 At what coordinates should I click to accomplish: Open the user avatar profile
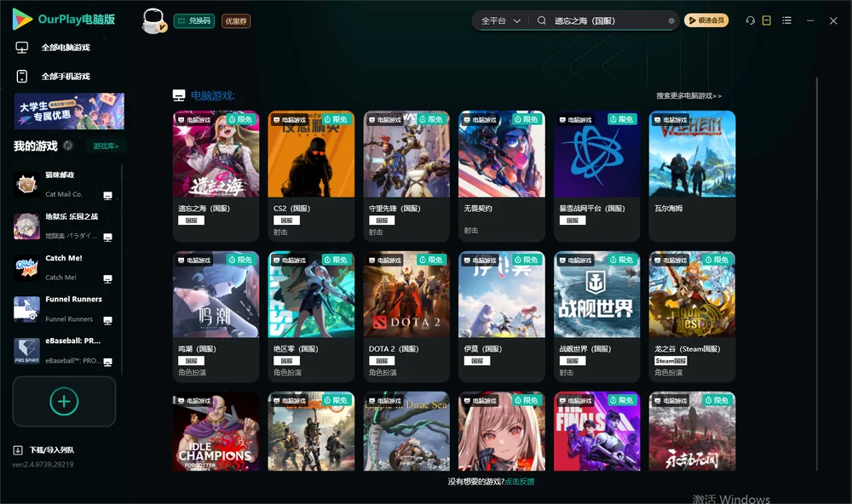[x=153, y=20]
